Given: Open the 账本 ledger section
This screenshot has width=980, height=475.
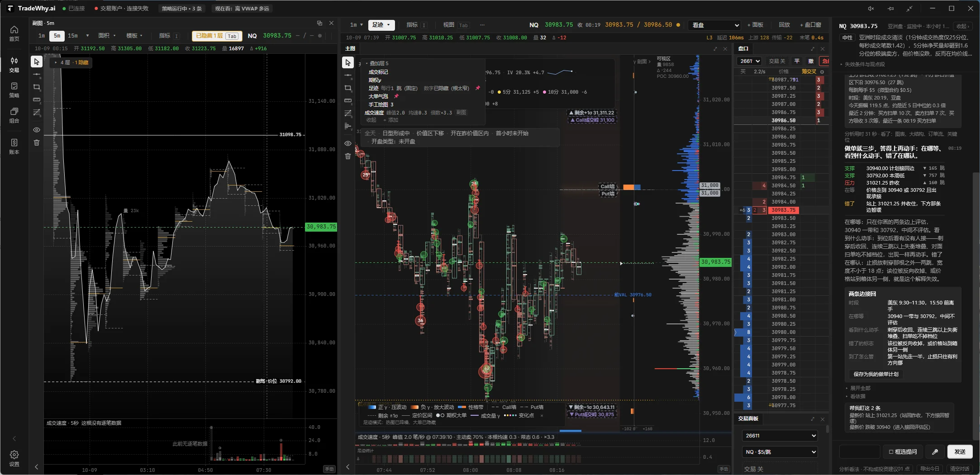Looking at the screenshot, I should click(14, 147).
